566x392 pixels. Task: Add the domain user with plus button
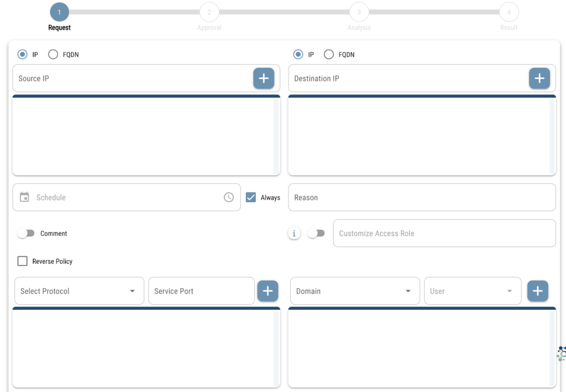tap(537, 291)
